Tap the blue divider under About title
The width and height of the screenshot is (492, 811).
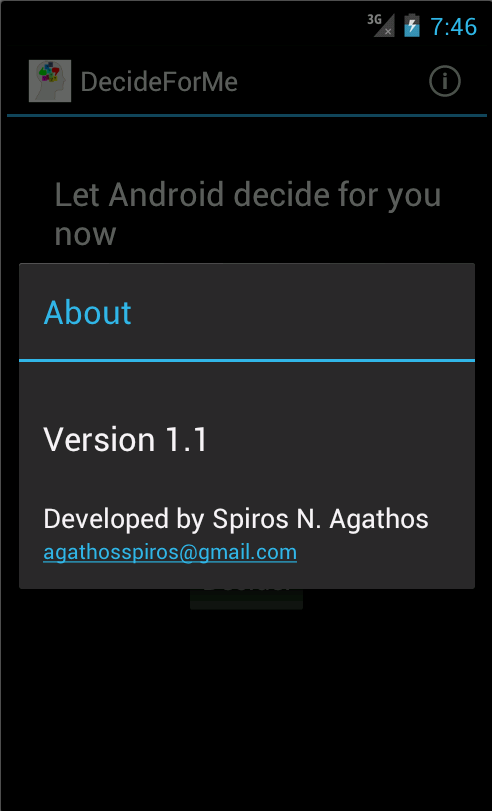pos(247,359)
